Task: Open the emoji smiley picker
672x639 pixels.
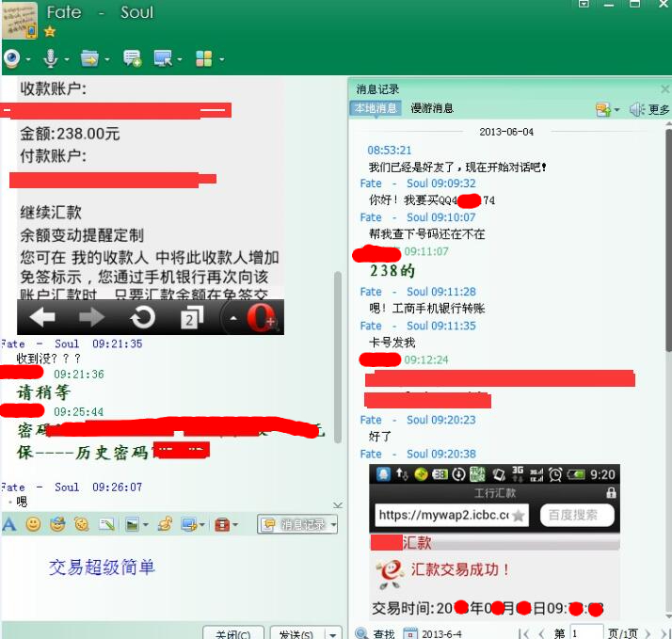Action: click(x=33, y=524)
